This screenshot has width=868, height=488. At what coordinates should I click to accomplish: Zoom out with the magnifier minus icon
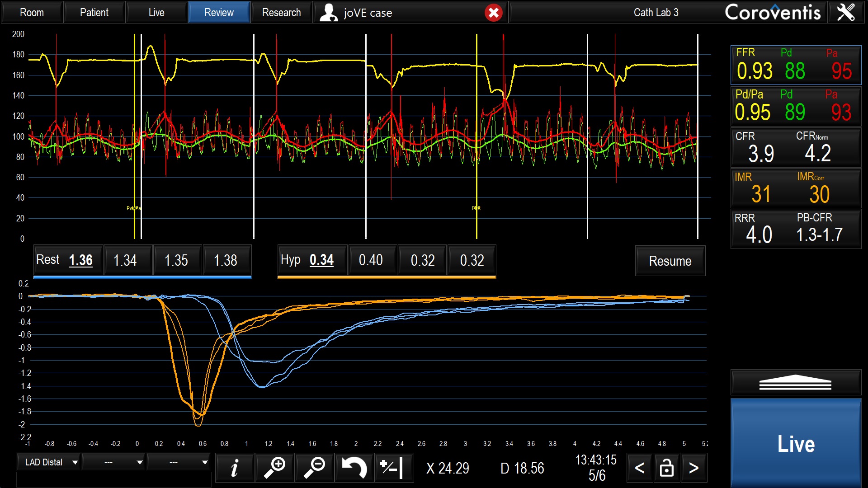click(314, 468)
